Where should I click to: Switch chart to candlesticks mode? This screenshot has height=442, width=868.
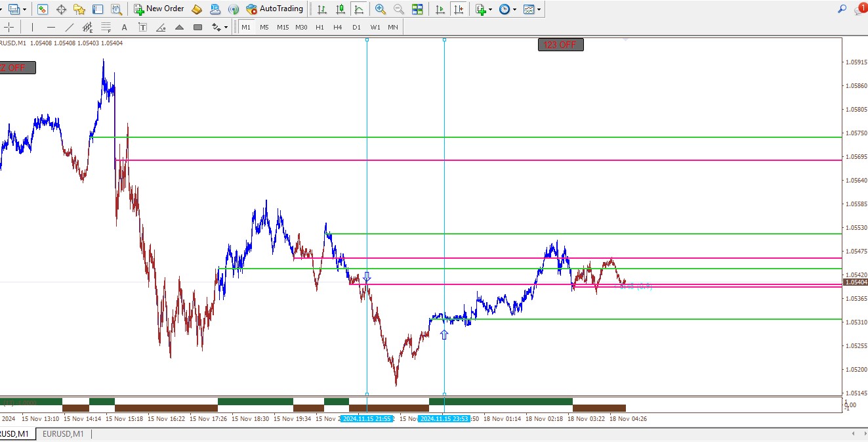tap(340, 9)
